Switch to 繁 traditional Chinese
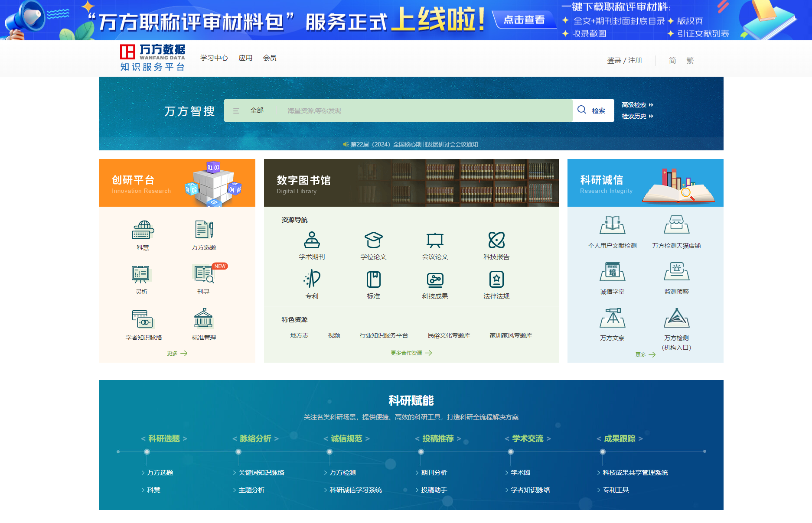Screen dimensions: 812x523 click(x=690, y=60)
